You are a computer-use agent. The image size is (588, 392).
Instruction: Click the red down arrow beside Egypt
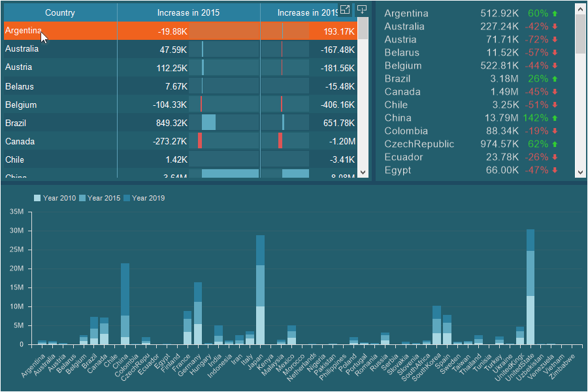[555, 170]
